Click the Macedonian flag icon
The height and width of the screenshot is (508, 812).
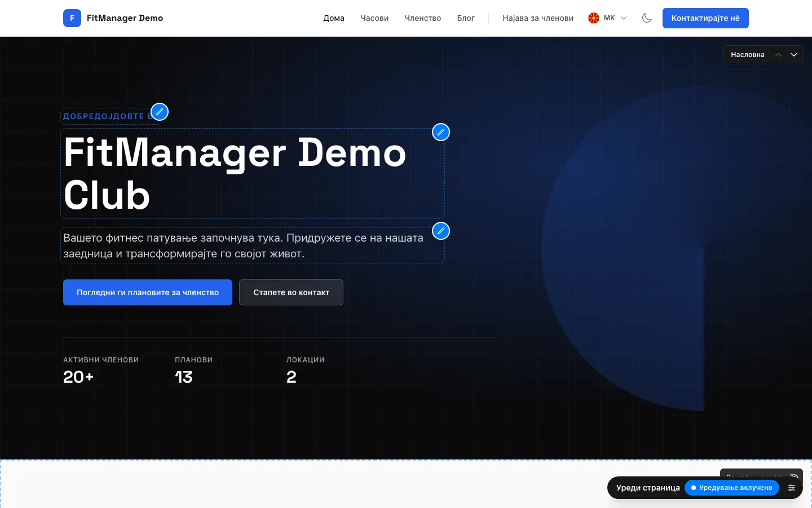tap(594, 18)
